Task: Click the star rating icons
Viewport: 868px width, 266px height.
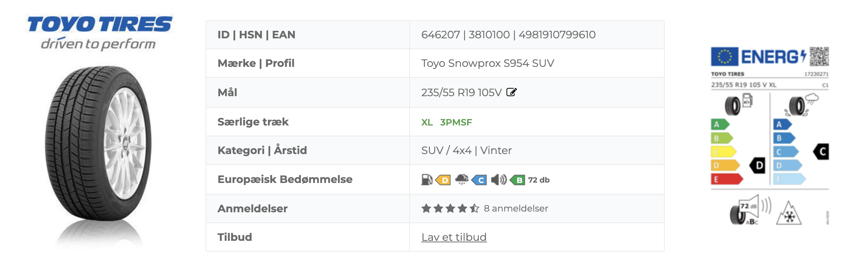Action: click(x=450, y=208)
